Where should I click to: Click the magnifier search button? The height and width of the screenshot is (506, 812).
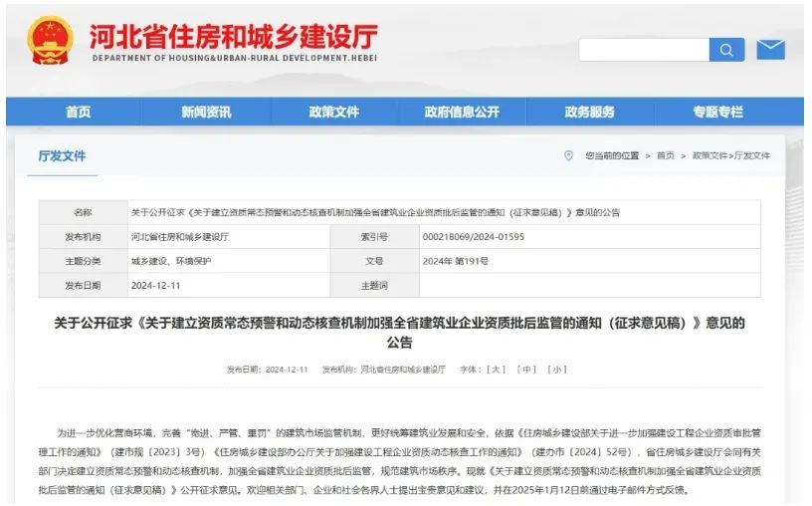[x=726, y=50]
